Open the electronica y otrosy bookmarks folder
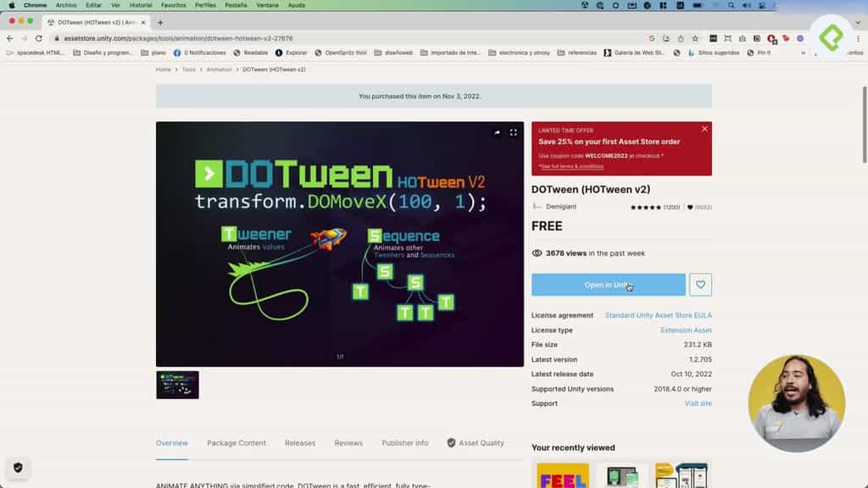The height and width of the screenshot is (488, 868). [x=520, y=53]
